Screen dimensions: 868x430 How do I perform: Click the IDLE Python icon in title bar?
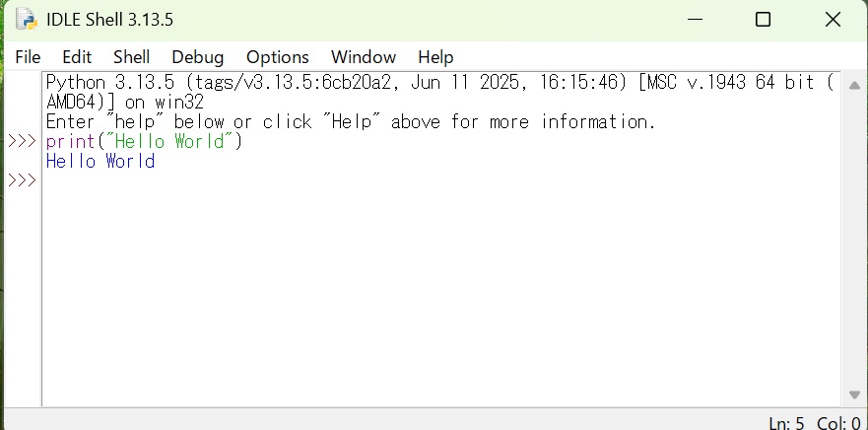25,20
